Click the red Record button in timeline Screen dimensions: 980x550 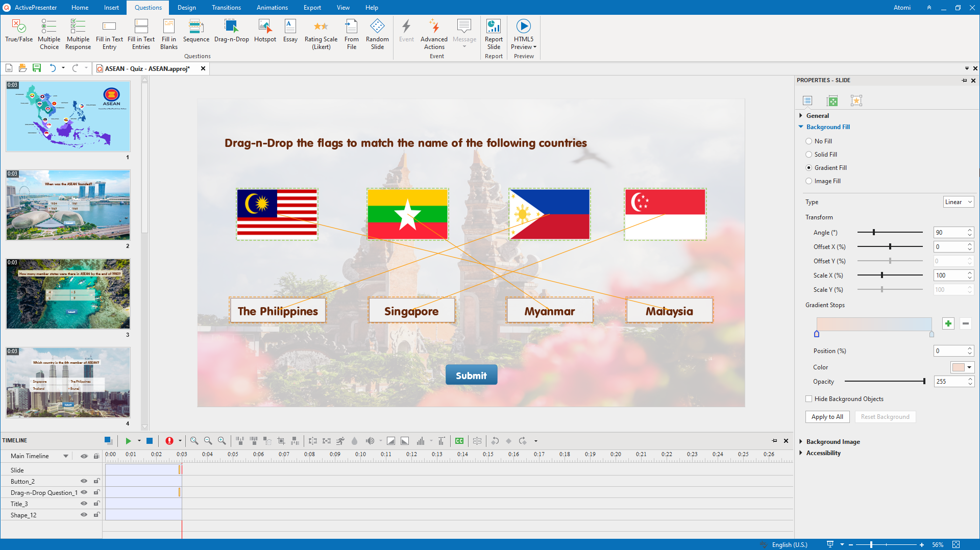pos(169,441)
